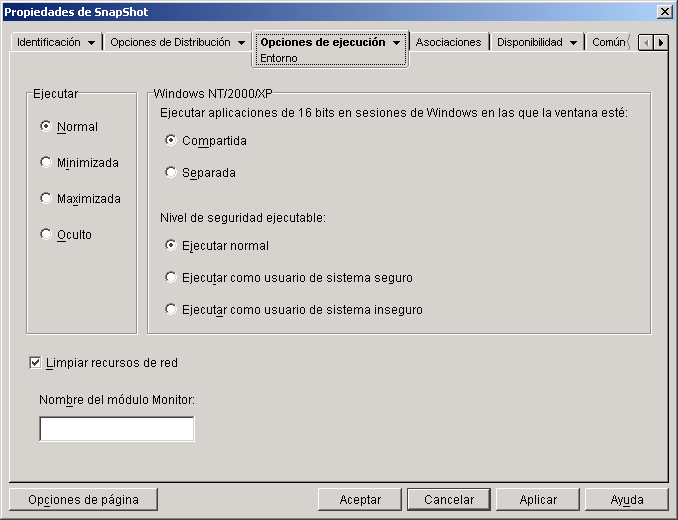Image resolution: width=678 pixels, height=520 pixels.
Task: Click the Cancelar button
Action: pyautogui.click(x=449, y=500)
